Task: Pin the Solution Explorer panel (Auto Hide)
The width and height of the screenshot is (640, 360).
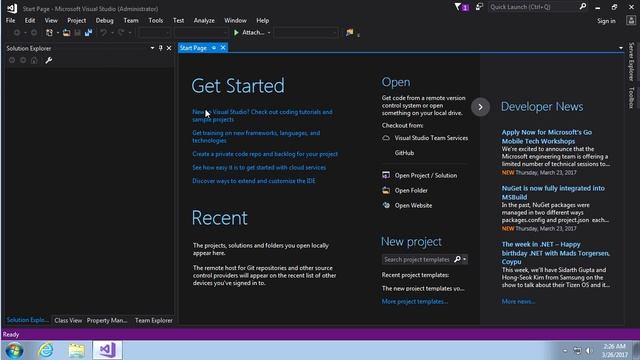Action: tap(161, 48)
